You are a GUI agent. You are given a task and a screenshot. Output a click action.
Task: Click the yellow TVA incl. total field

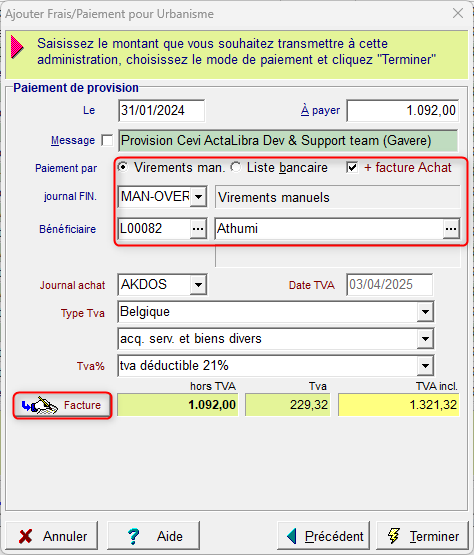(x=399, y=405)
